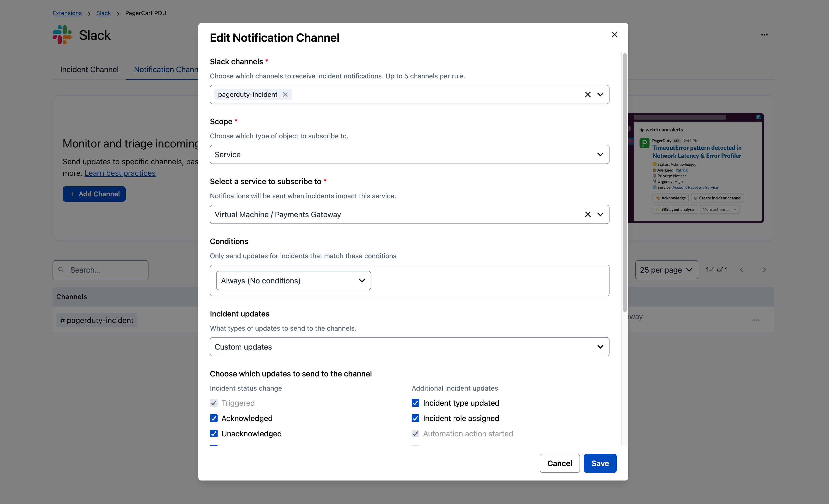Toggle Automation action started checkbox
Screen dimensions: 829x504
[415, 434]
